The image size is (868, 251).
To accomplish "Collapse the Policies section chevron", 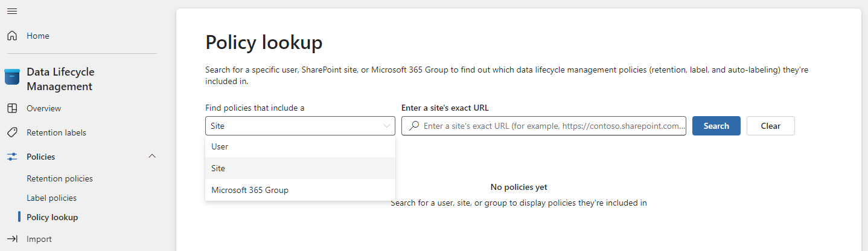I will coord(152,156).
